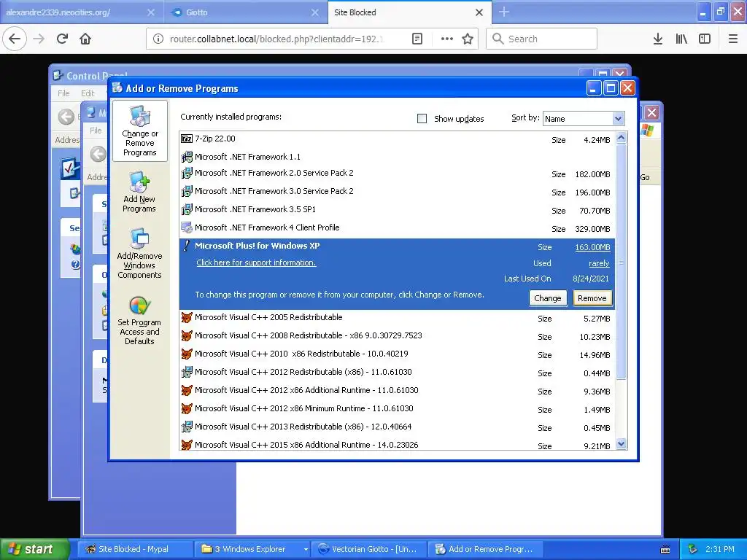Switch to Site Blocked - Mypal taskbar button
This screenshot has height=560, width=747.
tap(135, 549)
